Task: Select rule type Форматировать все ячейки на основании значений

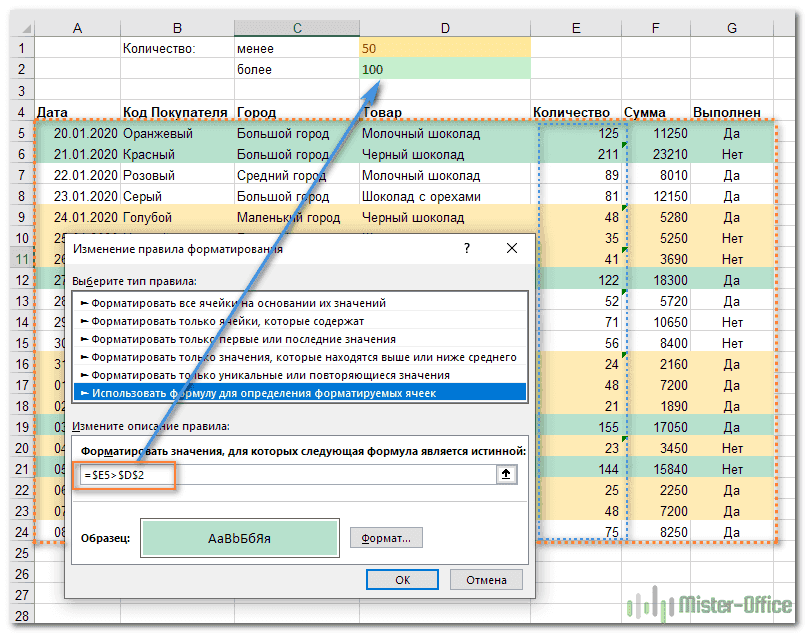Action: (x=238, y=303)
